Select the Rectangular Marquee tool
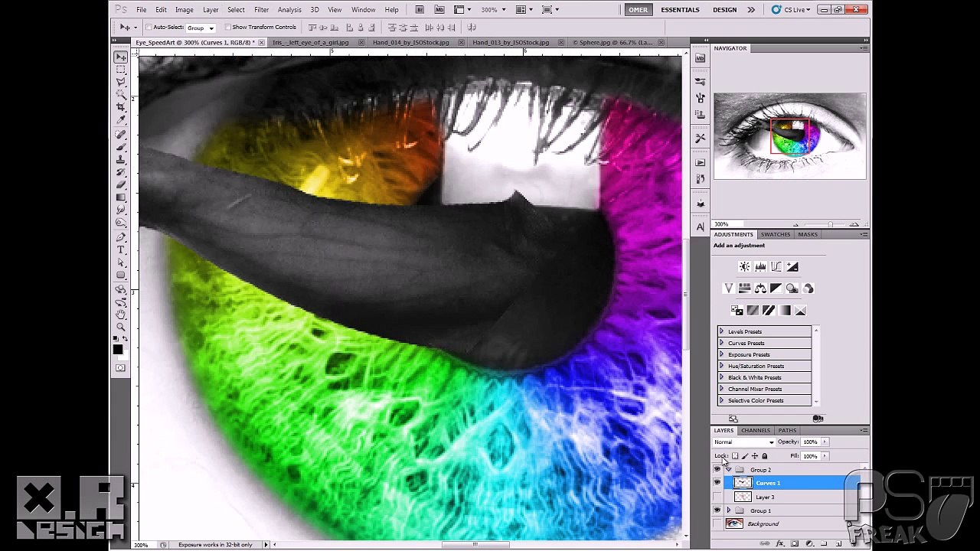 click(x=121, y=69)
